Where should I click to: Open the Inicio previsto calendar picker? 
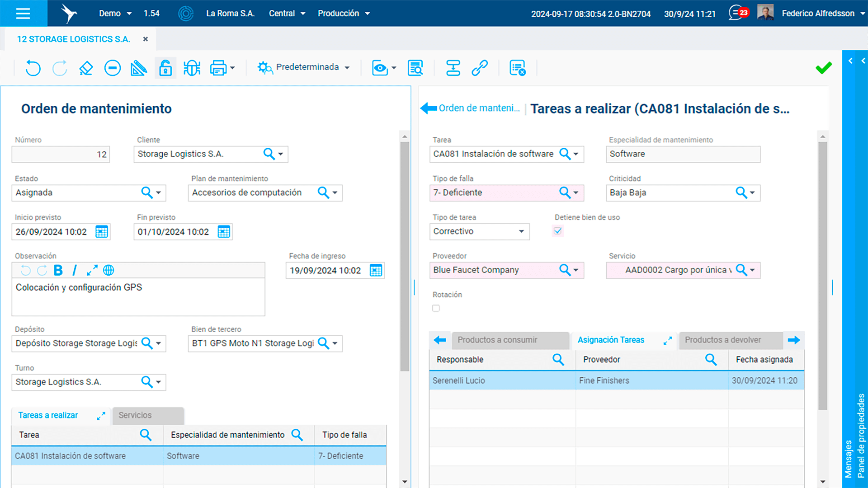[102, 232]
